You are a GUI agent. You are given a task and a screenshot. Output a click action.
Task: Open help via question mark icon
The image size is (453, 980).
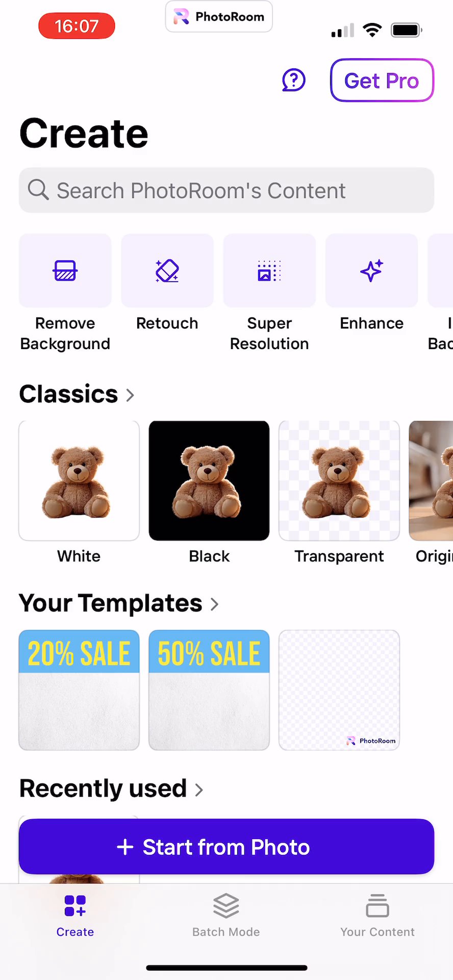294,81
